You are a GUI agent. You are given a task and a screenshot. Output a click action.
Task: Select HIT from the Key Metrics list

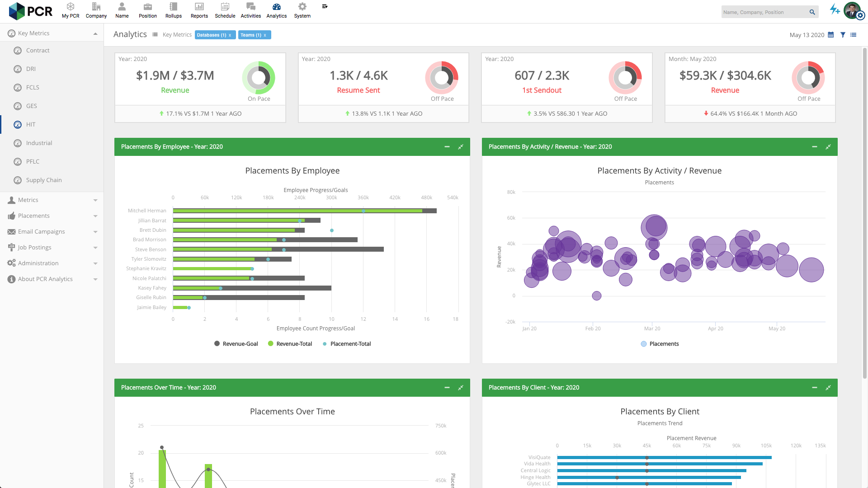(31, 124)
